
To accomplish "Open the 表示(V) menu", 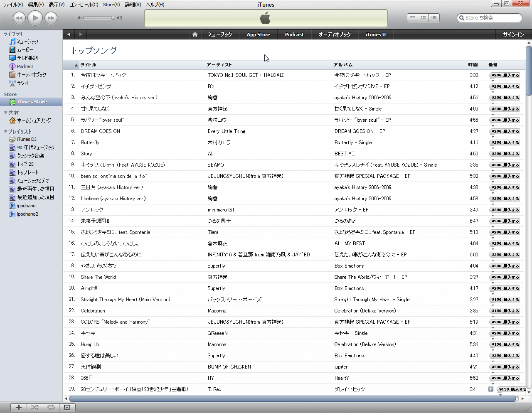I will pos(57,5).
